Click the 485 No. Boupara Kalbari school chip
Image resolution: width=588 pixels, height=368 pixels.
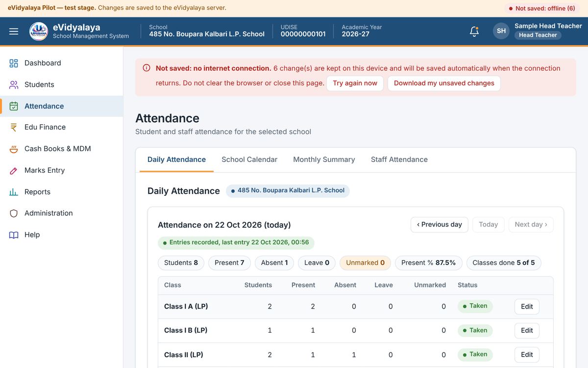click(288, 190)
